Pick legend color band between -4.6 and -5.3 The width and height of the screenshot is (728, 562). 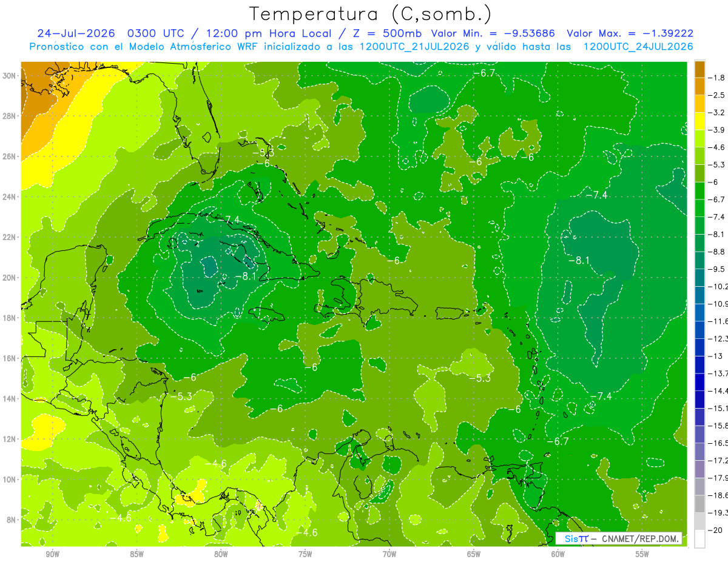[699, 156]
